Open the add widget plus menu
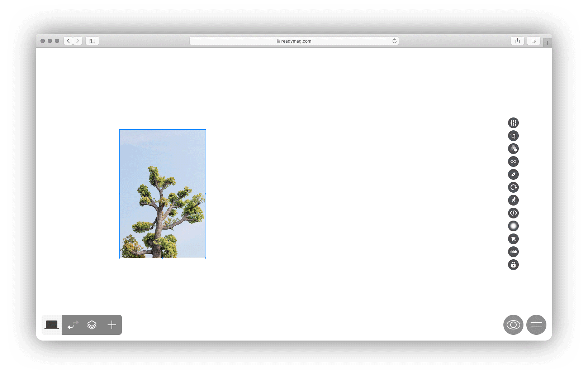The image size is (588, 376). click(112, 325)
